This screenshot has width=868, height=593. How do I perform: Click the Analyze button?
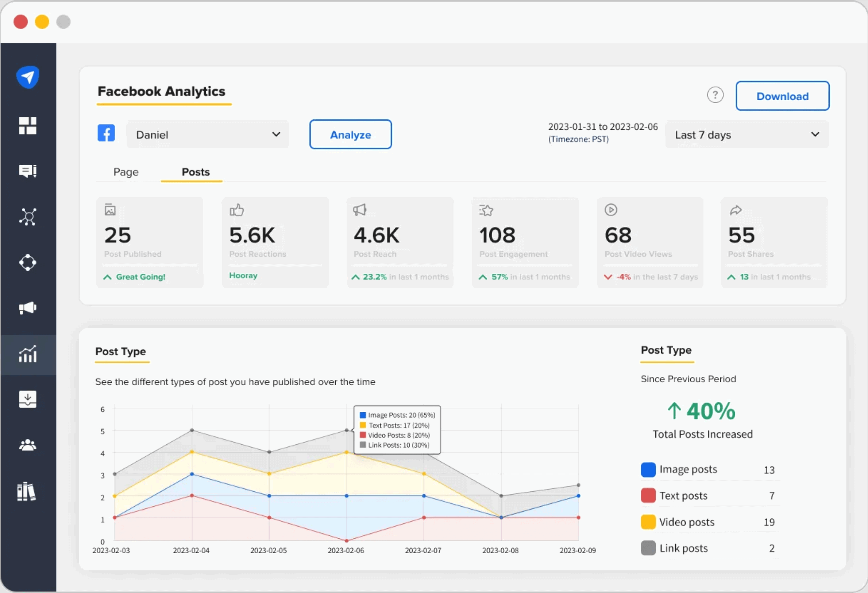[x=350, y=134]
